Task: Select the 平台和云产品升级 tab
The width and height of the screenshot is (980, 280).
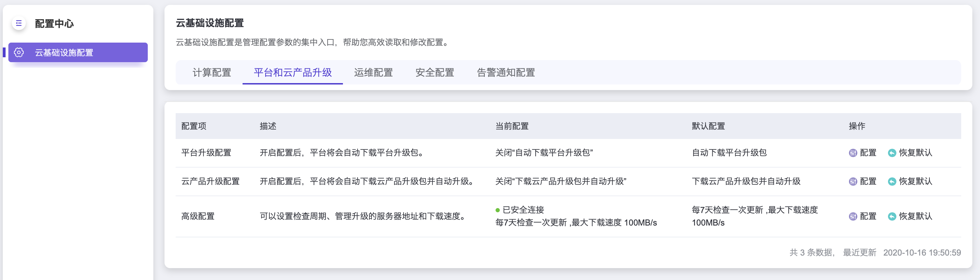Action: pos(292,72)
